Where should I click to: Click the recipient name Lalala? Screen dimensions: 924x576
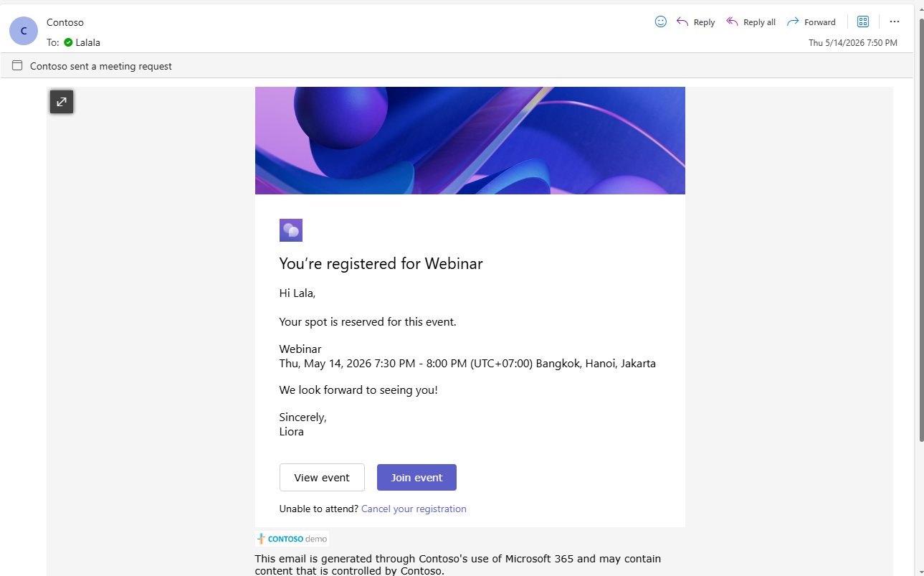(x=88, y=42)
